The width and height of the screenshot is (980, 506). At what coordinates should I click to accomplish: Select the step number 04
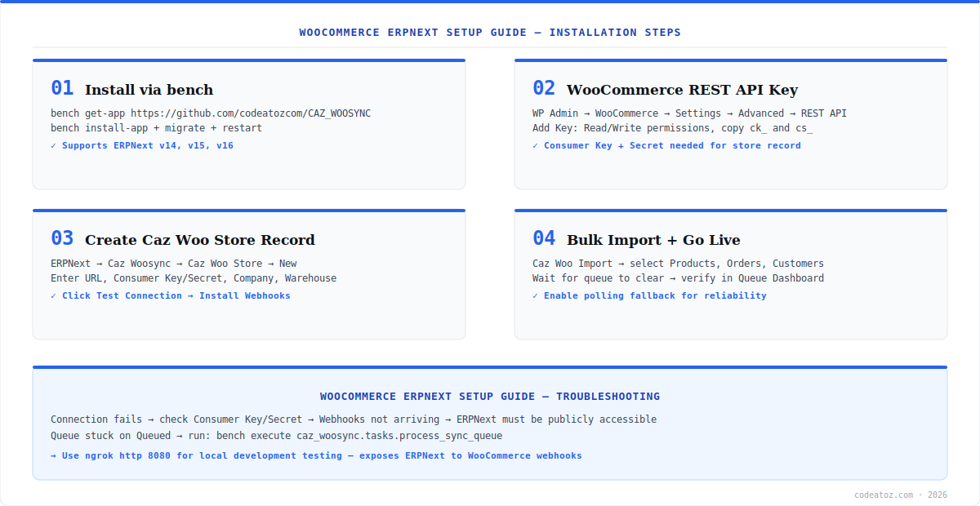(x=544, y=238)
